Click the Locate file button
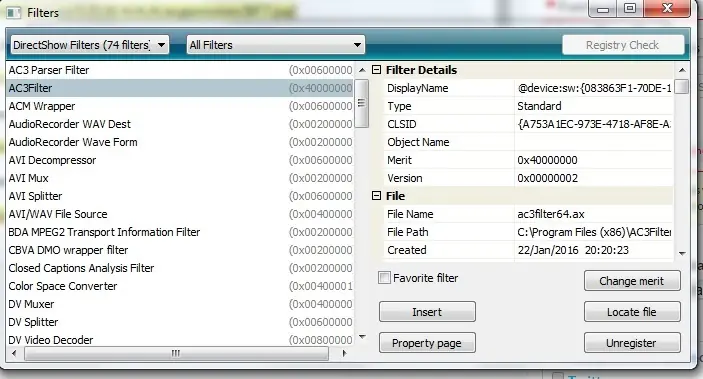This screenshot has width=703, height=379. point(632,312)
